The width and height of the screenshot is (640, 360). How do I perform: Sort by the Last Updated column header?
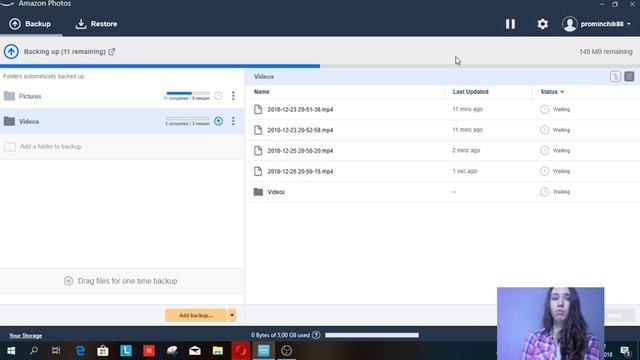point(470,92)
